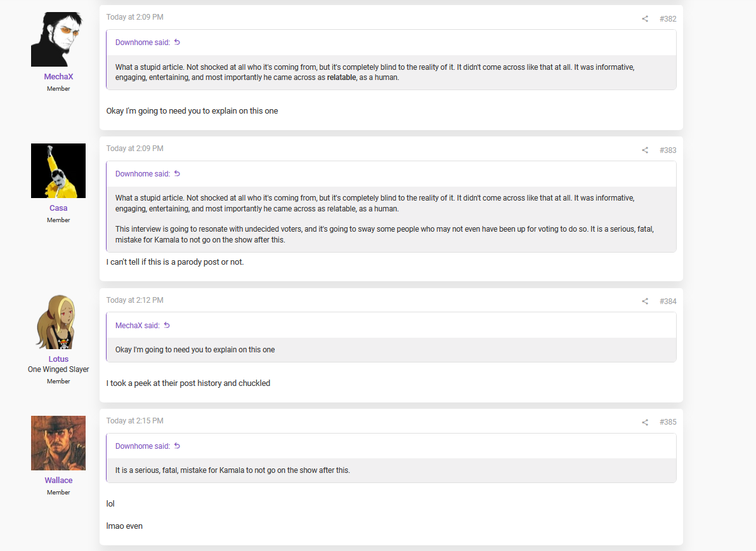Select text 'I took a peek at their post history and chuckled'

coord(188,383)
